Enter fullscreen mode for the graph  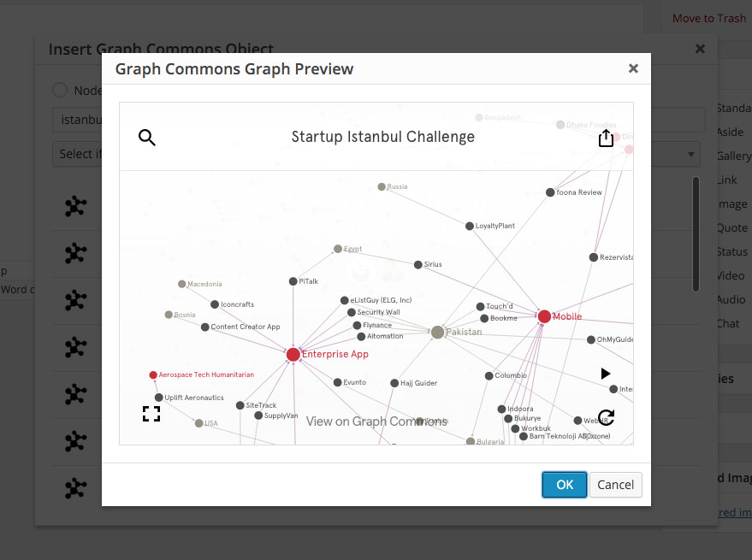click(151, 414)
